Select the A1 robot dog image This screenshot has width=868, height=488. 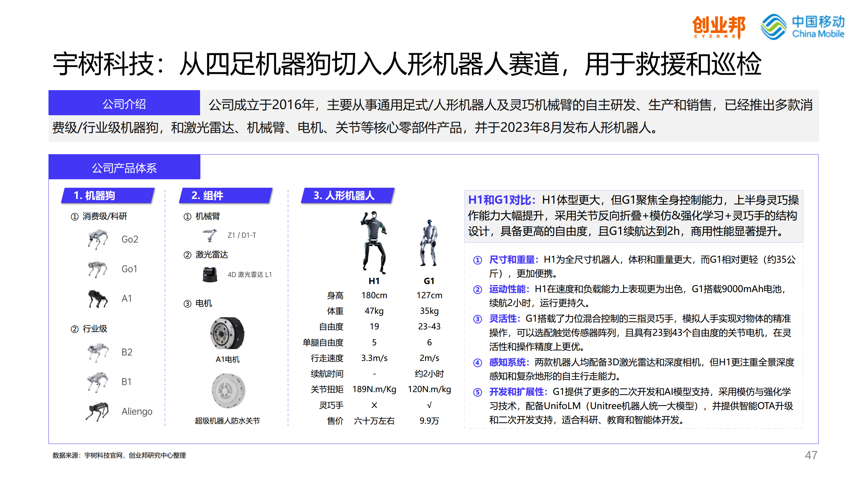98,299
